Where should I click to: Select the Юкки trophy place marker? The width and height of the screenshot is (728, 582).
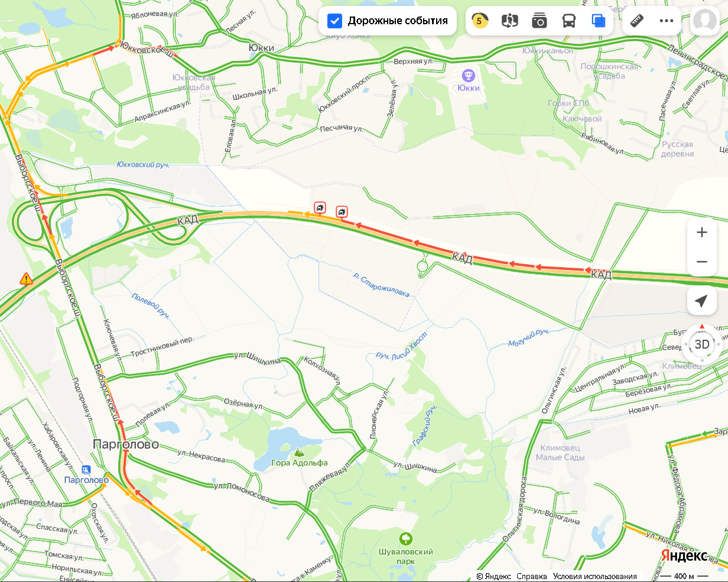click(x=469, y=76)
